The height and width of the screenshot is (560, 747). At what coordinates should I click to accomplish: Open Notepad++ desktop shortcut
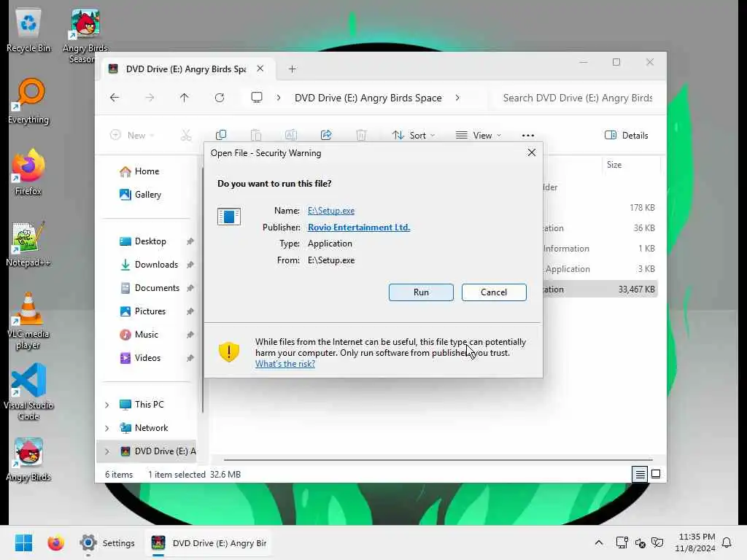(x=28, y=244)
